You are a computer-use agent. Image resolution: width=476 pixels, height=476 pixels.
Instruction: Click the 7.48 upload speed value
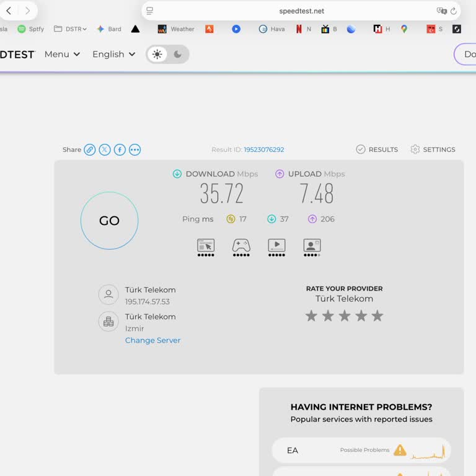[316, 193]
